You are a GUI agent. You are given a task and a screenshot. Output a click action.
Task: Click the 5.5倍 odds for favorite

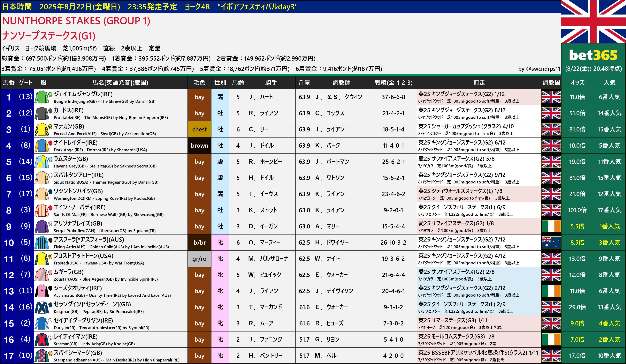(x=577, y=227)
